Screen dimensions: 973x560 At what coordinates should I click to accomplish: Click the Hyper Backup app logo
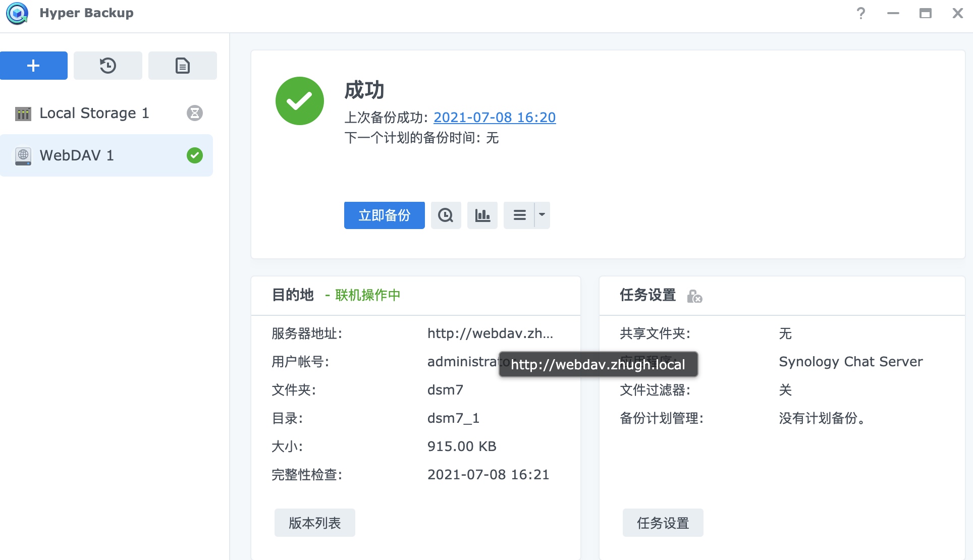point(17,13)
